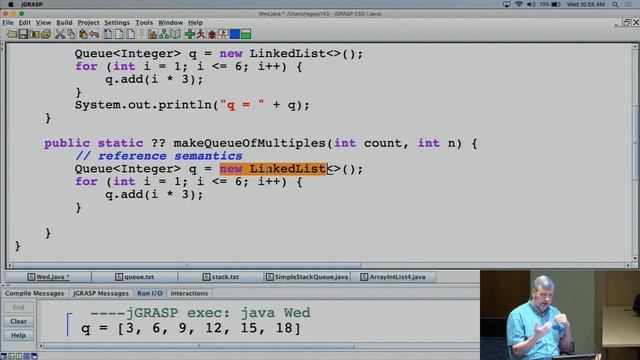Click the editor horizontal scrollbar thumb
The image size is (640, 360).
tap(187, 265)
